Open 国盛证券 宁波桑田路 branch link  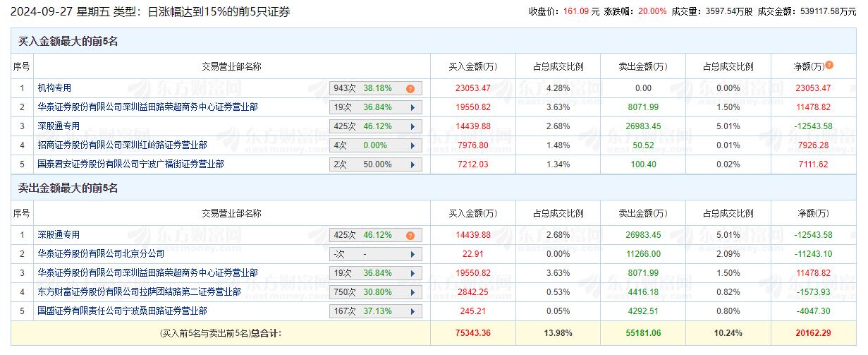[123, 311]
